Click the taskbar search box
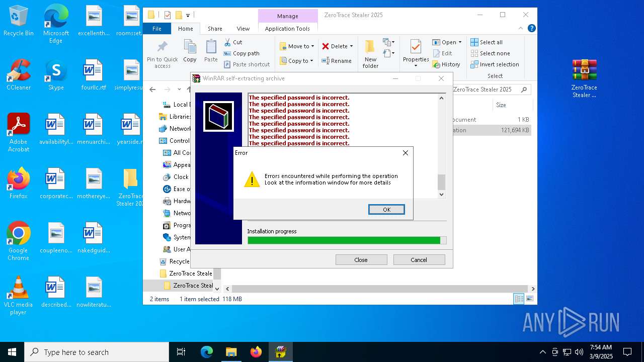The image size is (644, 362). point(97,352)
